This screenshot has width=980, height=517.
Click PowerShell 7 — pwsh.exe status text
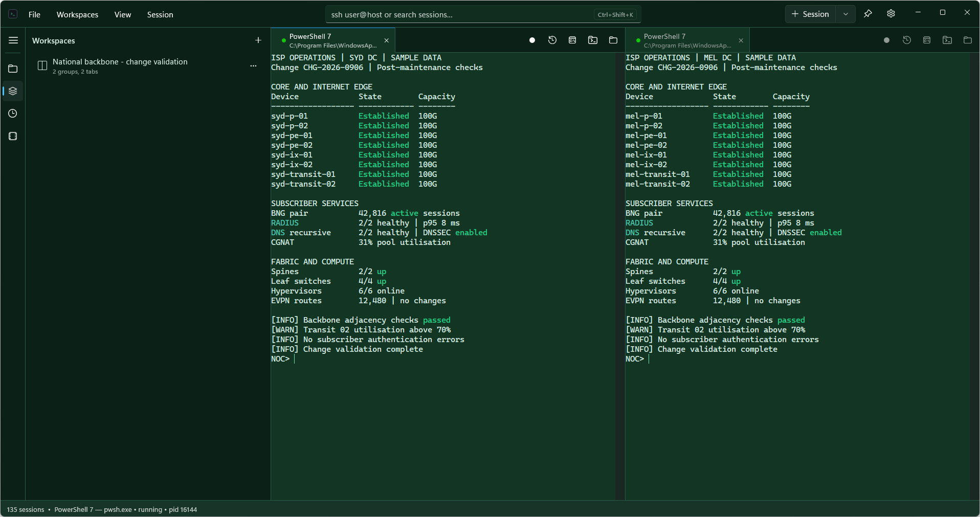94,509
